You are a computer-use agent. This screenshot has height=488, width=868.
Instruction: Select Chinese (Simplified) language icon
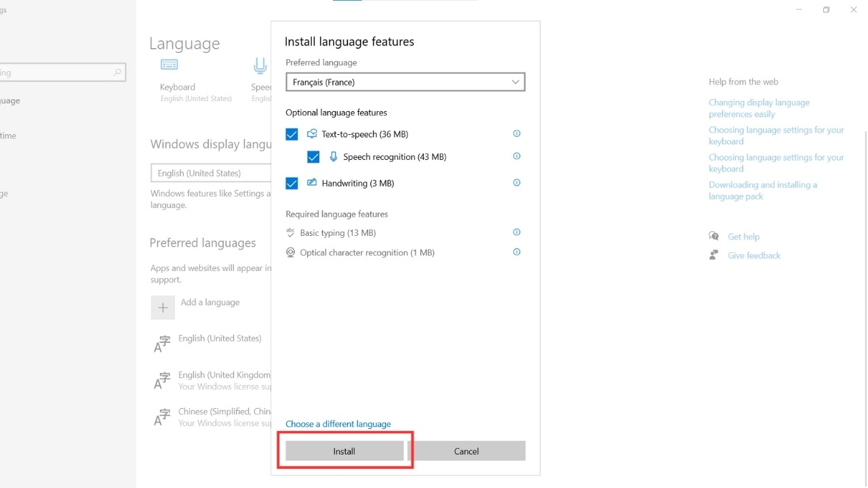point(162,418)
